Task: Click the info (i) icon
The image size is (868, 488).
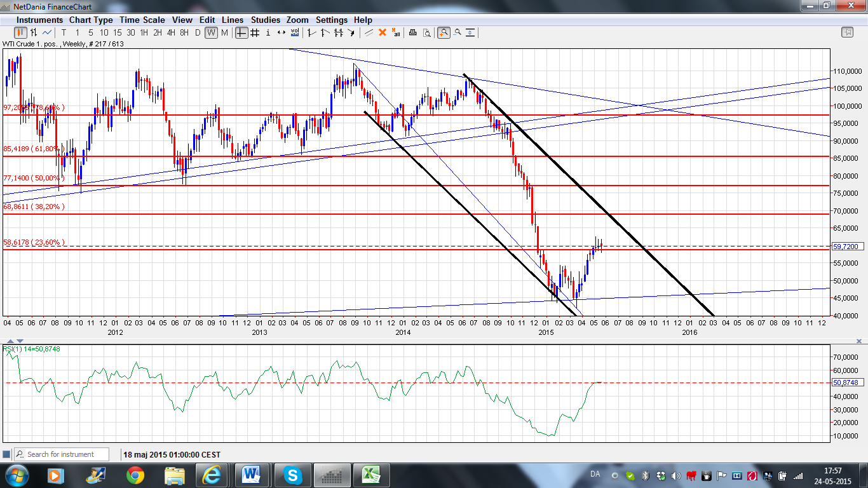Action: pos(268,32)
